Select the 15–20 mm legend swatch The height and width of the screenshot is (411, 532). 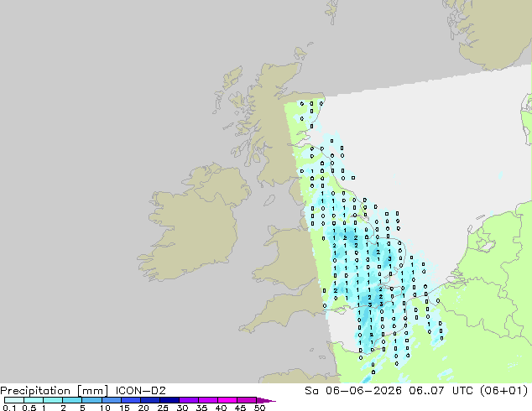coord(131,400)
